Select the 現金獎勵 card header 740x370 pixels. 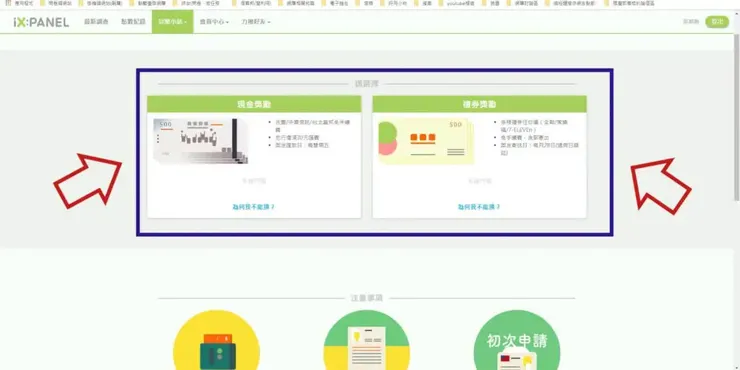[254, 104]
